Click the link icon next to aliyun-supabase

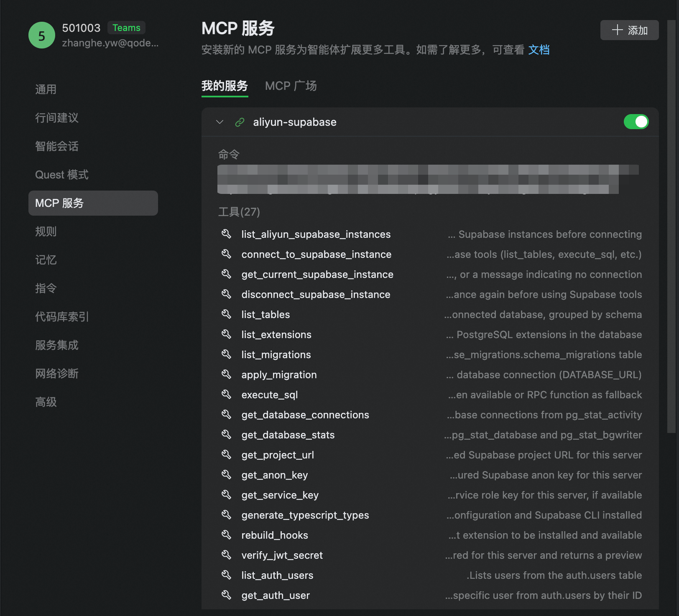[240, 122]
